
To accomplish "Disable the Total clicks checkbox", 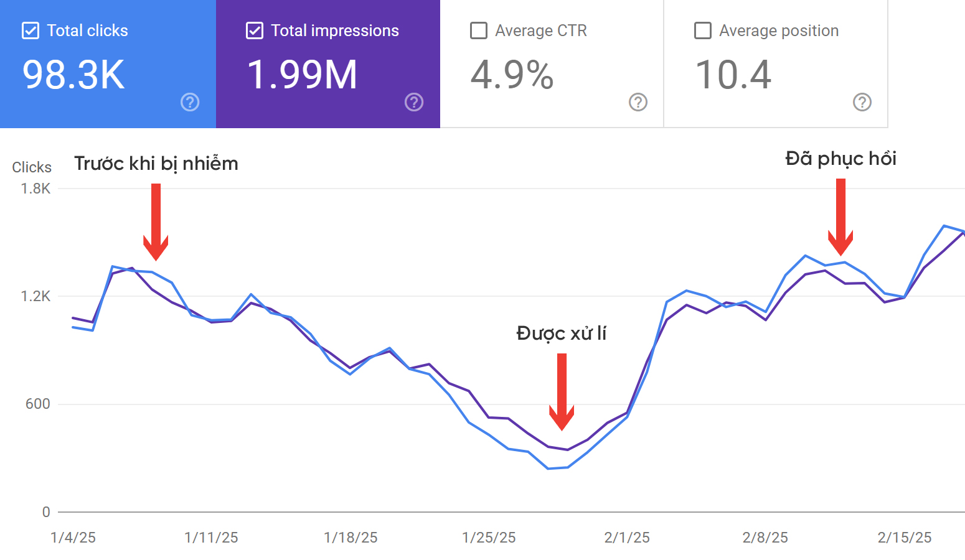I will 30,30.
